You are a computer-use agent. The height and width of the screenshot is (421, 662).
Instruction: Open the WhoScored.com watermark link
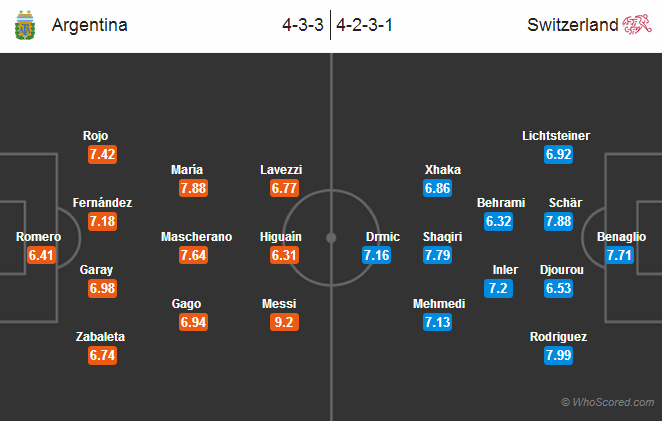pyautogui.click(x=608, y=402)
